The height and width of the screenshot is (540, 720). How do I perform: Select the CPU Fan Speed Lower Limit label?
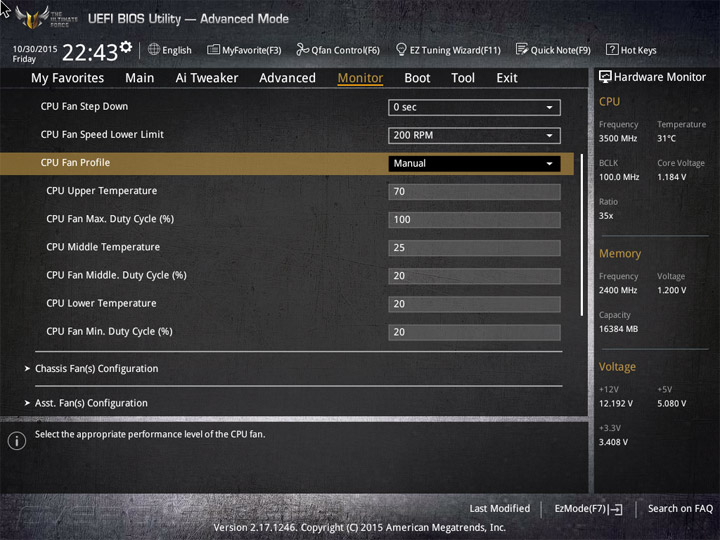point(102,135)
